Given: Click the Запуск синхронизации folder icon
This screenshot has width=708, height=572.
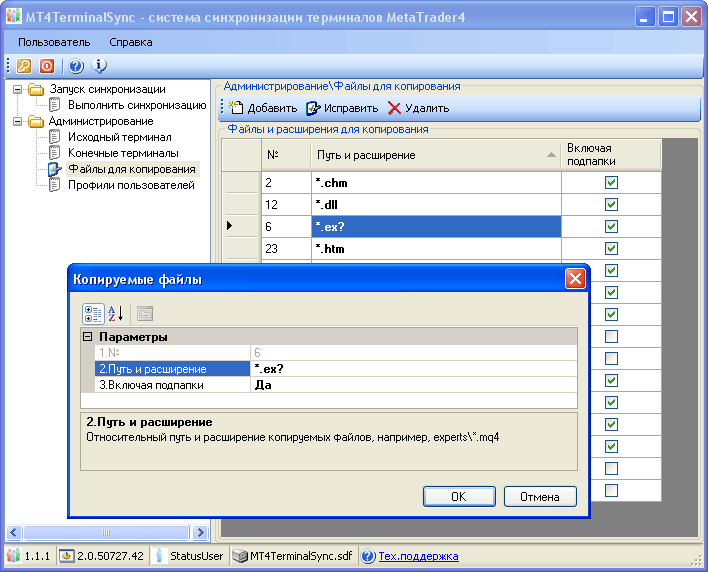Looking at the screenshot, I should point(36,89).
